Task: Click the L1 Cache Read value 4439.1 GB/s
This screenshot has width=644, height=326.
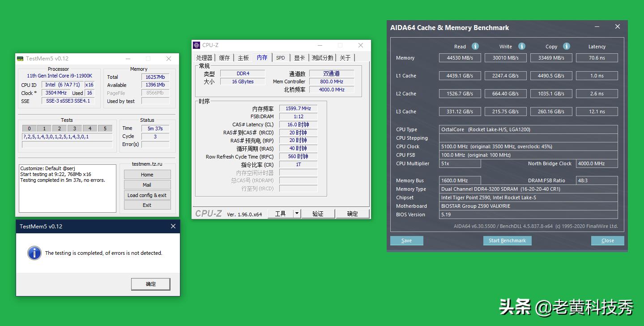Action: pos(460,76)
